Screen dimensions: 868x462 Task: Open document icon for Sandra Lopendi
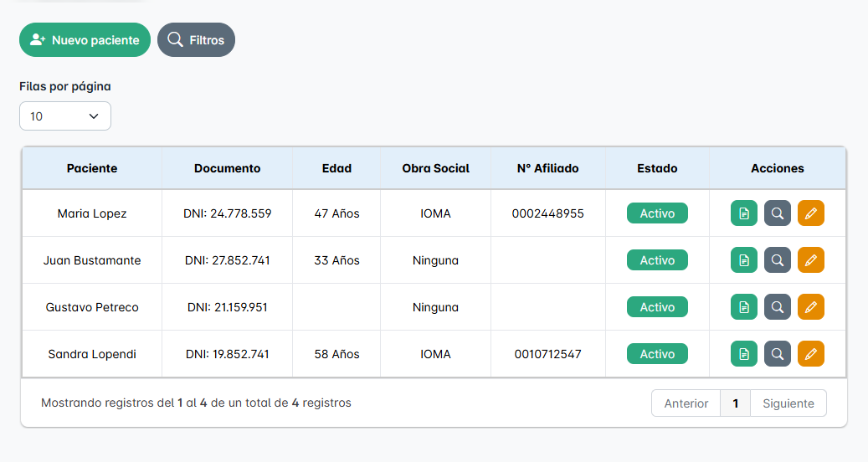click(x=743, y=354)
